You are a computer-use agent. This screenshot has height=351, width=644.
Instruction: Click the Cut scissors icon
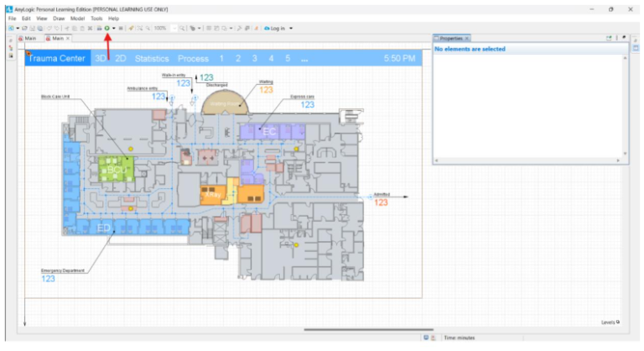click(x=67, y=29)
